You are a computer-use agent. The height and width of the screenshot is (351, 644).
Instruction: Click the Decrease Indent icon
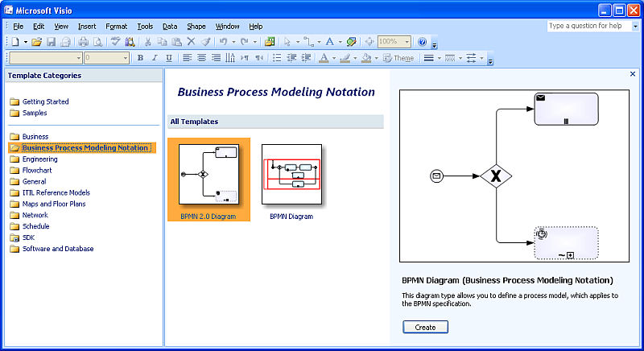click(291, 58)
